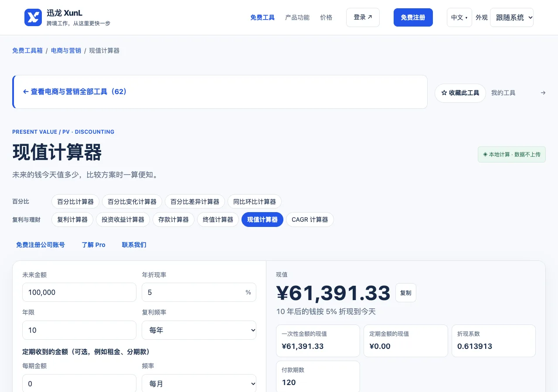Open the 中文 language dropdown

459,17
